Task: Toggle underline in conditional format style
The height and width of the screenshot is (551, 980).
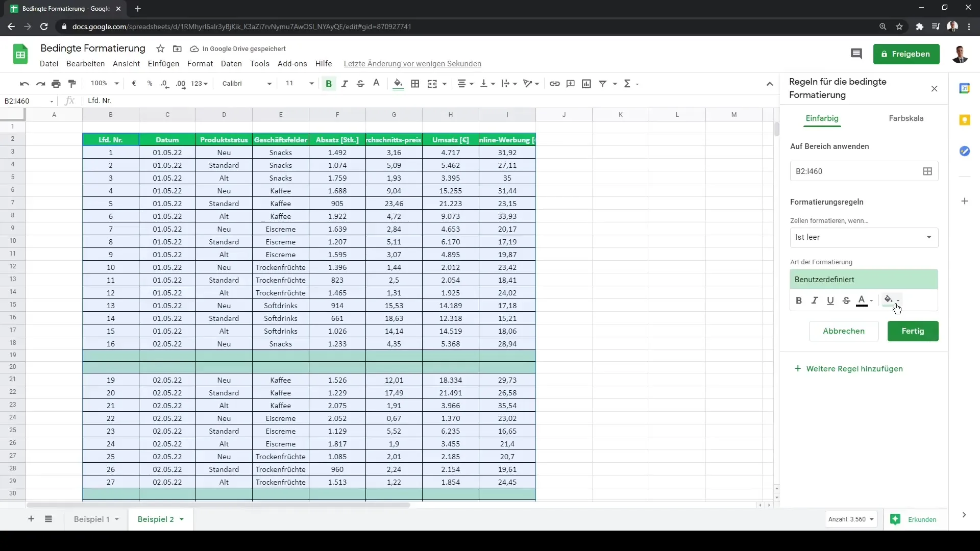Action: (830, 300)
